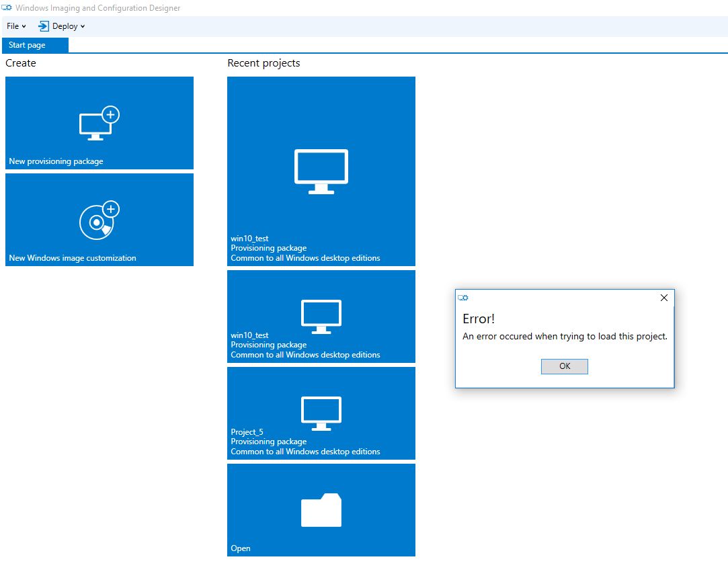Click the Open project tile

pos(321,509)
